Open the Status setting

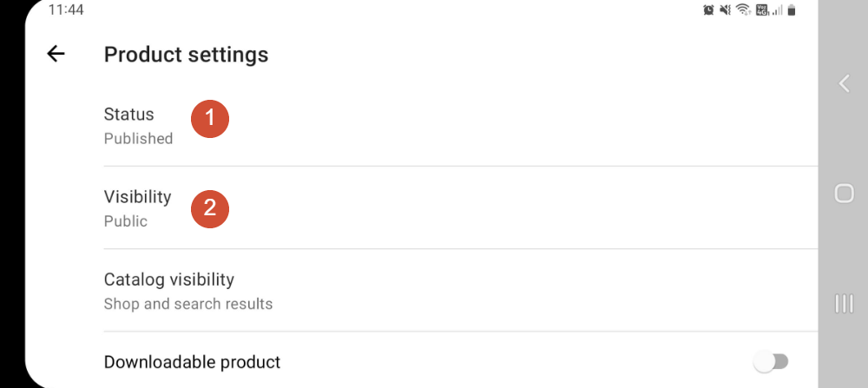[x=128, y=115]
